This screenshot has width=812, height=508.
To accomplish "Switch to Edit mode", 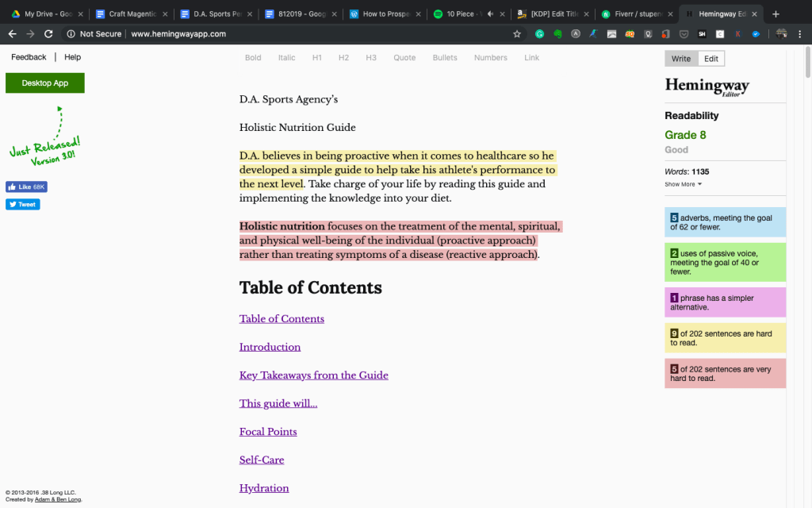I will click(x=711, y=59).
